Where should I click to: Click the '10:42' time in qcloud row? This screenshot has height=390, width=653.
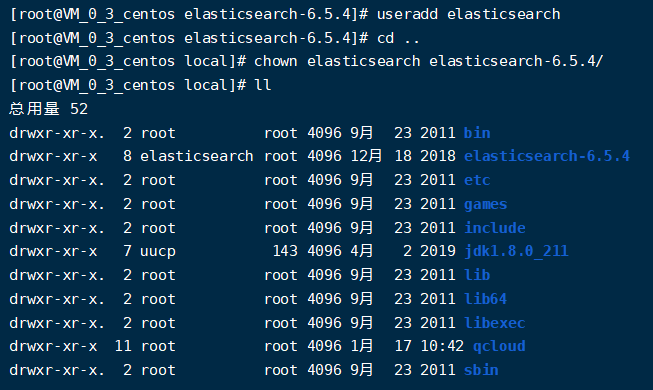point(442,346)
